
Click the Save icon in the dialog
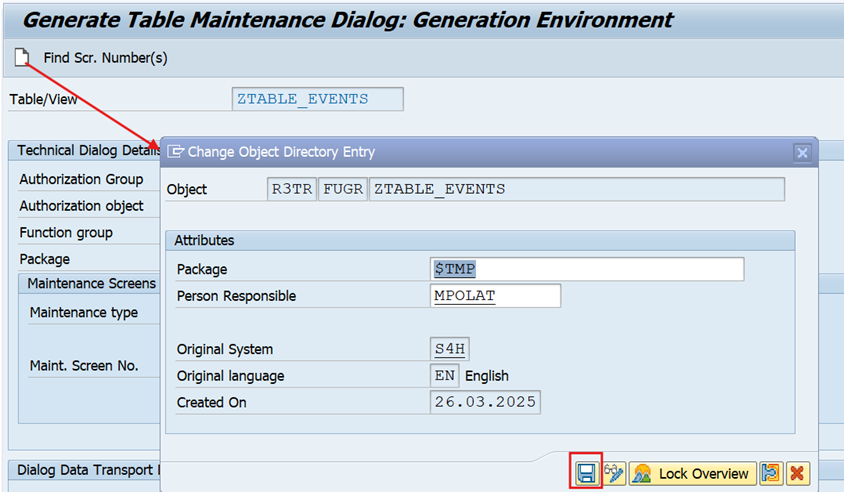point(586,473)
